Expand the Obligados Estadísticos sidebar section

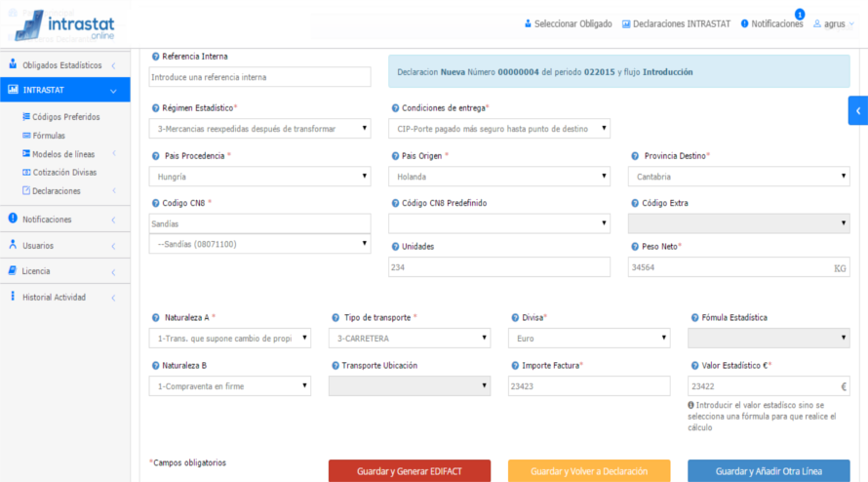[63, 65]
